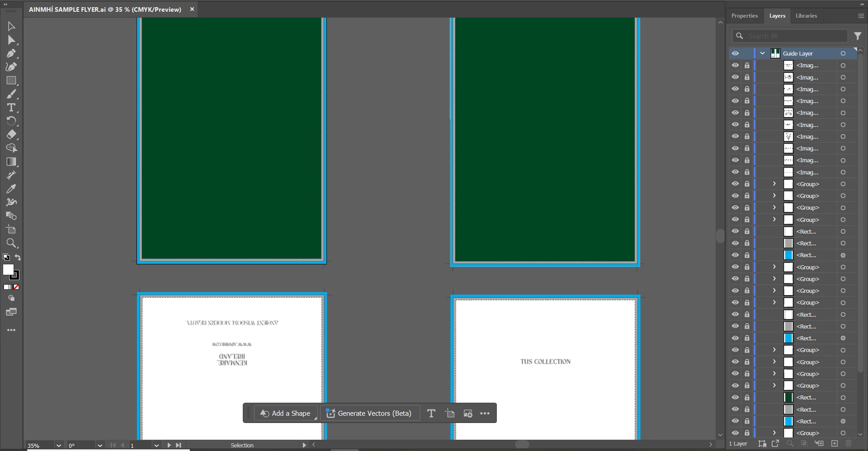
Task: Open the rotate view 0° dropdown
Action: [100, 446]
